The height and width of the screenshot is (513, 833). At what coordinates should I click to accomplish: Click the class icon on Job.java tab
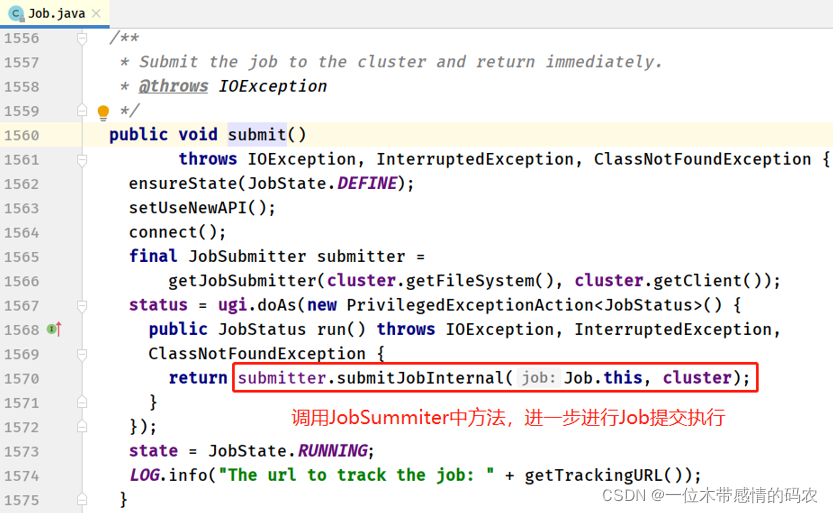pos(15,14)
